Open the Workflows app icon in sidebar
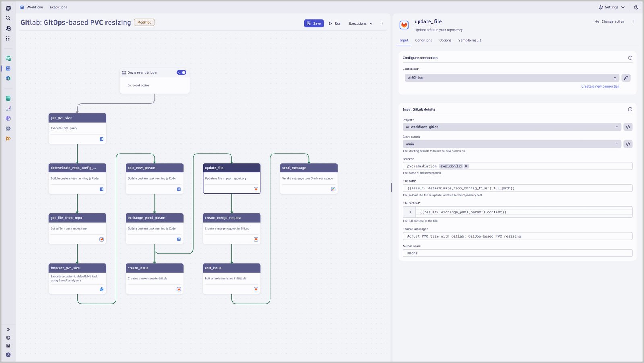 tap(8, 68)
